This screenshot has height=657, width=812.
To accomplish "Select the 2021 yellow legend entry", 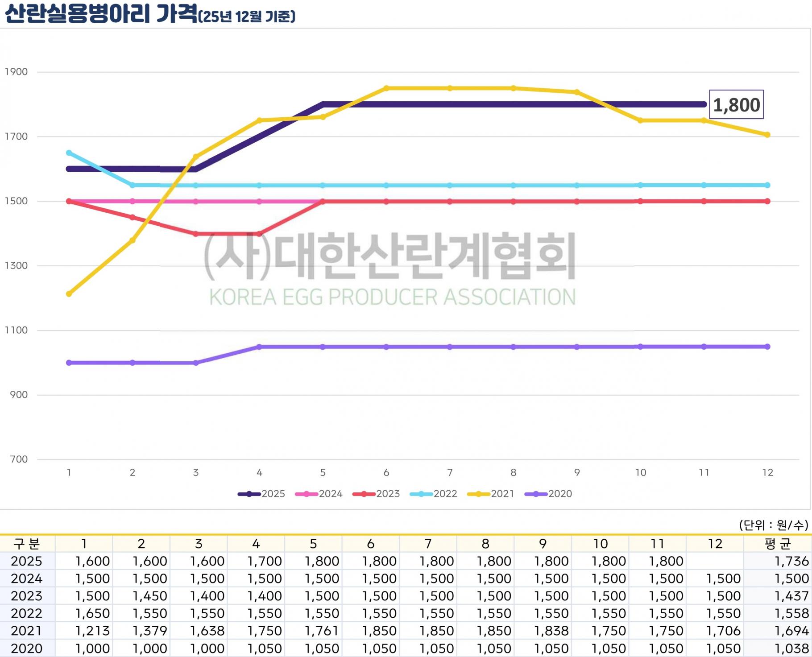I will pos(490,494).
